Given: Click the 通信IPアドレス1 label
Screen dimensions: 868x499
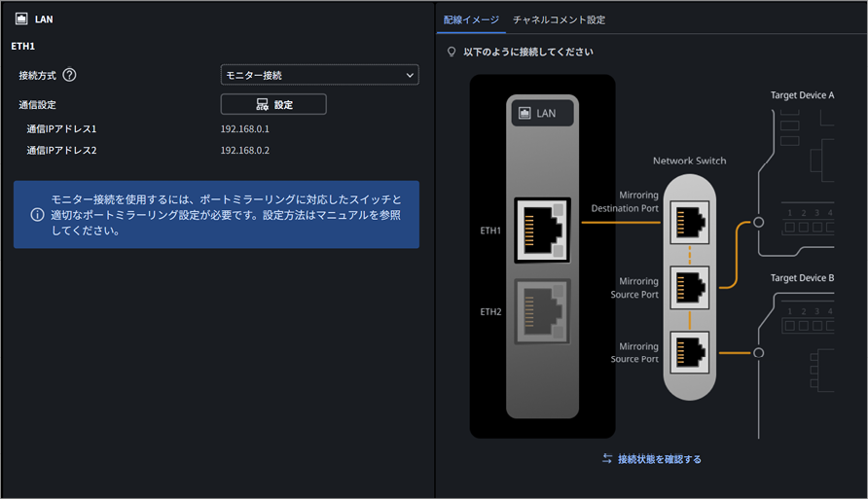Looking at the screenshot, I should [x=61, y=129].
